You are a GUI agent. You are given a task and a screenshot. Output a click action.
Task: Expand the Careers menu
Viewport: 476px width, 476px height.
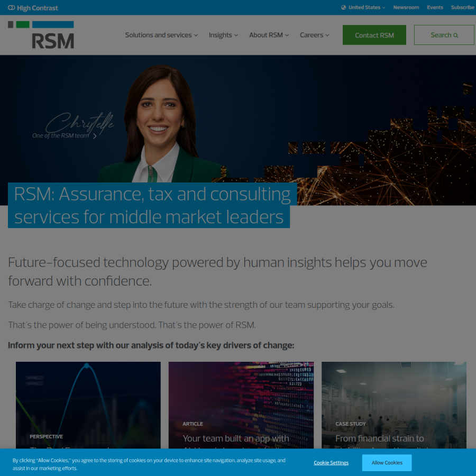tap(314, 35)
